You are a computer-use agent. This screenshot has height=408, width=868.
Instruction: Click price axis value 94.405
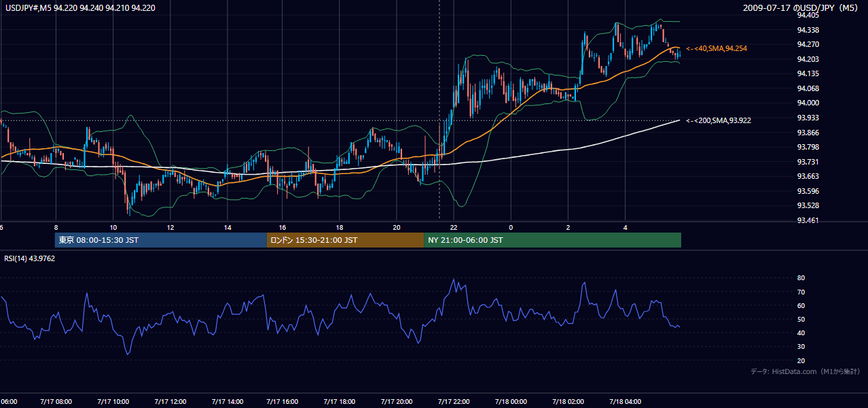[x=808, y=15]
